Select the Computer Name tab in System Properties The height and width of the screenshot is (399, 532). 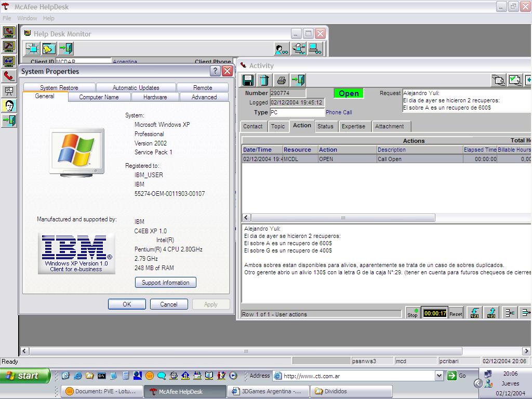coord(99,97)
